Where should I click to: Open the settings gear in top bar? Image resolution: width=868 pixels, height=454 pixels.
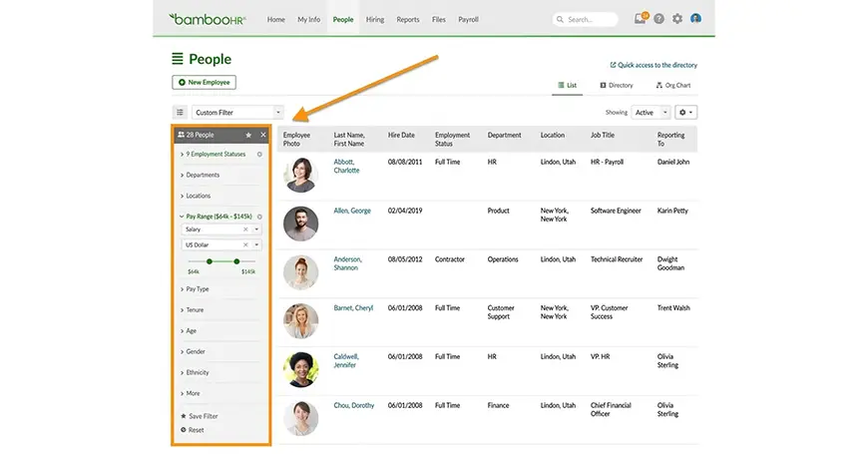[x=677, y=19]
